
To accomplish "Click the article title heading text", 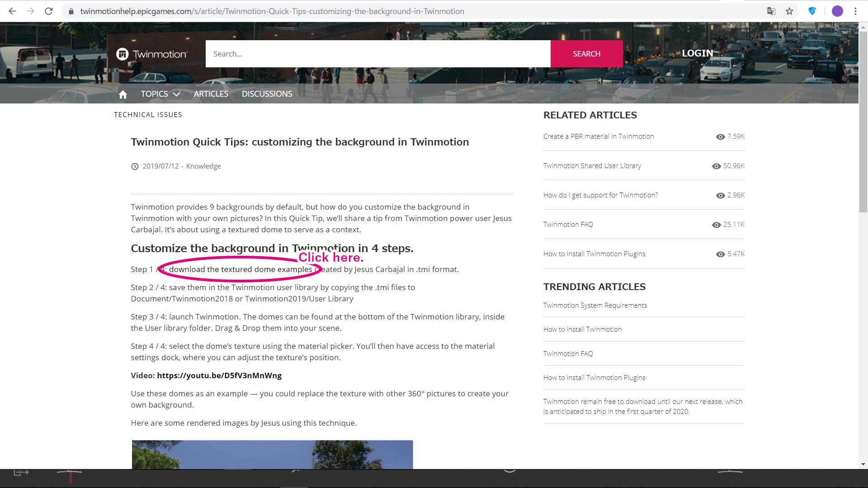I will 300,142.
